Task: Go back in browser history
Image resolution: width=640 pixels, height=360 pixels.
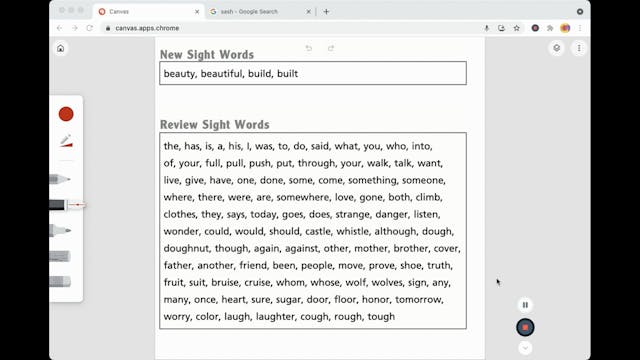Action: [60, 28]
